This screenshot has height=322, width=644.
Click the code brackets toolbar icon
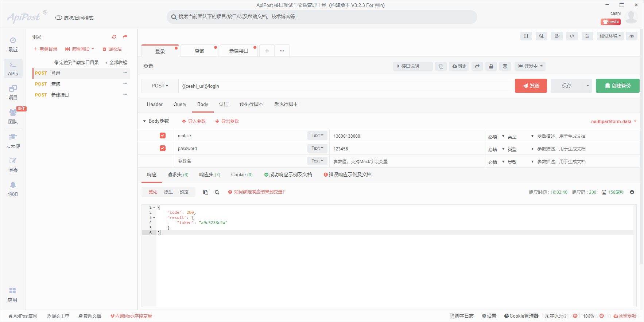coord(572,36)
